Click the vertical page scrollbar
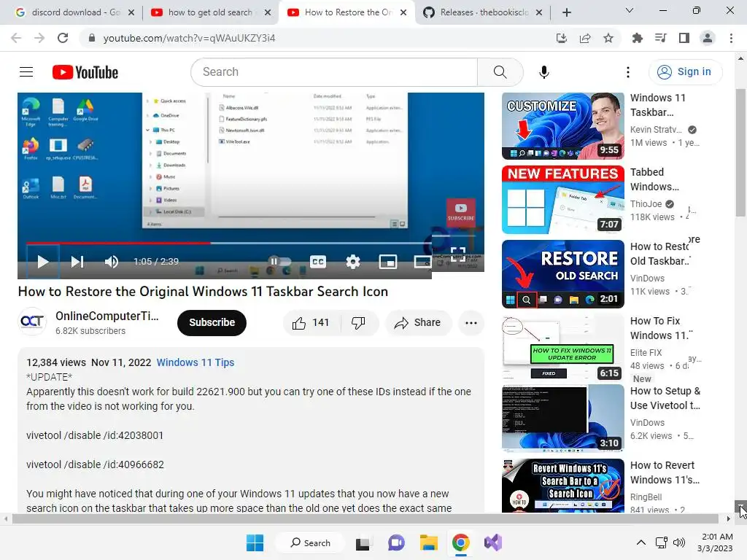Image resolution: width=747 pixels, height=560 pixels. coord(741,152)
